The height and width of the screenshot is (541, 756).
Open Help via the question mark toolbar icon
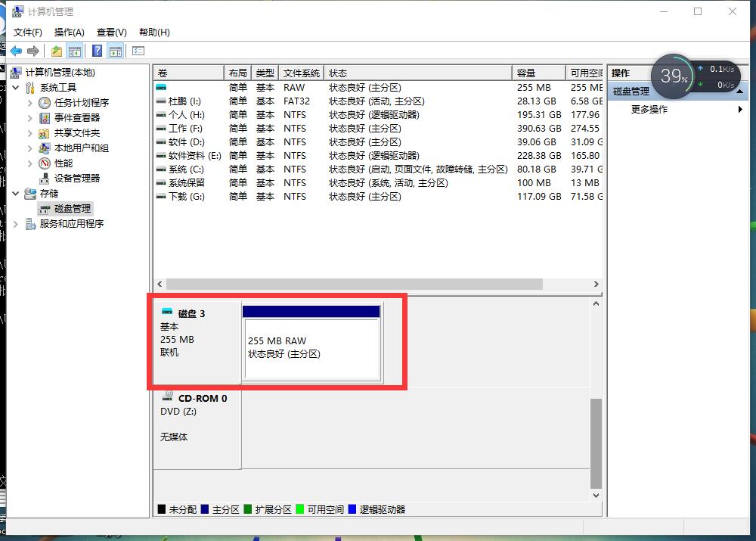click(97, 51)
